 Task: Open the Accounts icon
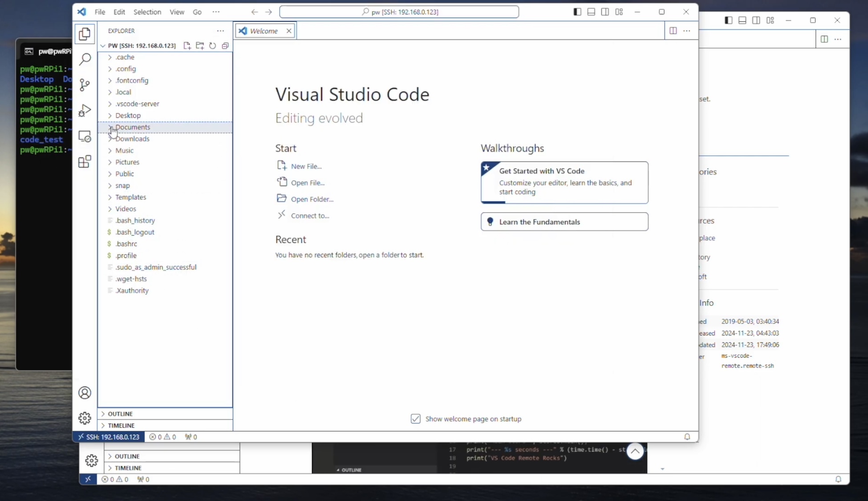click(85, 393)
